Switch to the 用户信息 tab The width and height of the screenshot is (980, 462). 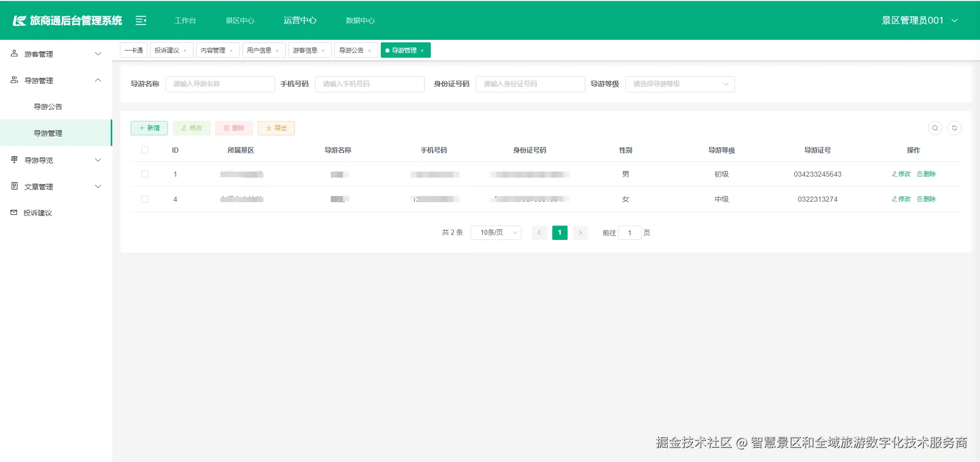(260, 50)
